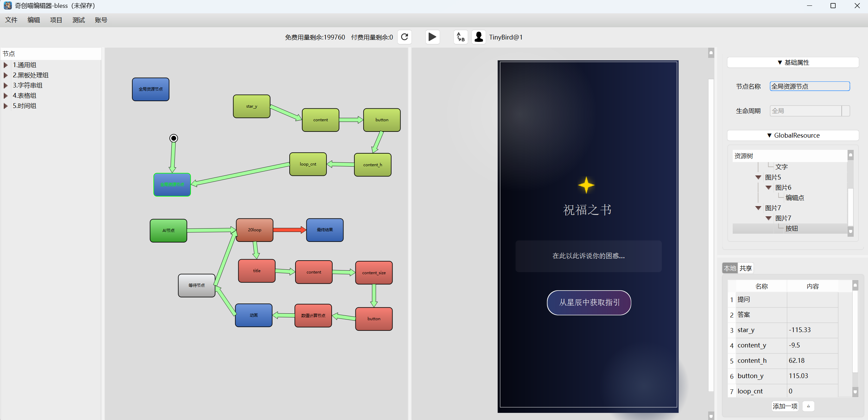Click the A/B sort toolbar icon
The width and height of the screenshot is (868, 420).
(x=460, y=37)
